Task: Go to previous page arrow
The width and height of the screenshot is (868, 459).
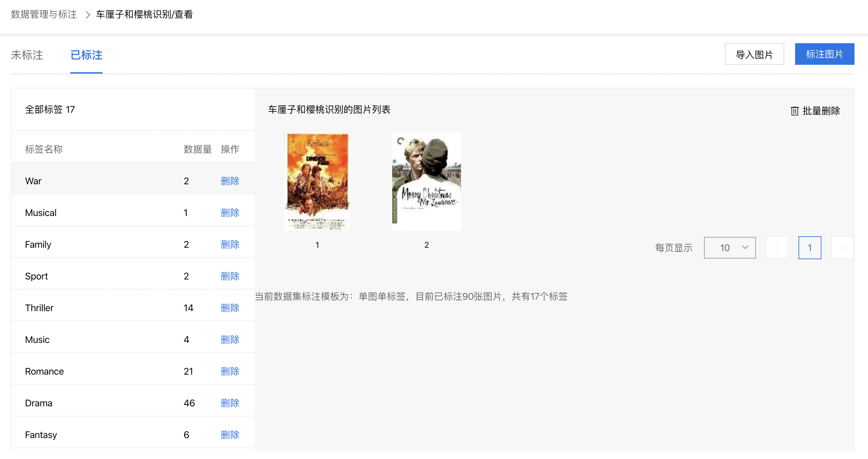Action: [x=777, y=248]
